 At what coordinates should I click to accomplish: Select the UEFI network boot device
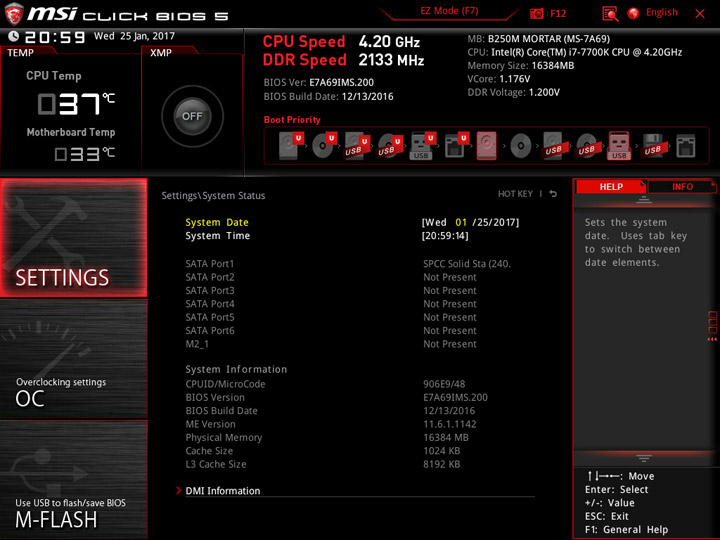456,146
